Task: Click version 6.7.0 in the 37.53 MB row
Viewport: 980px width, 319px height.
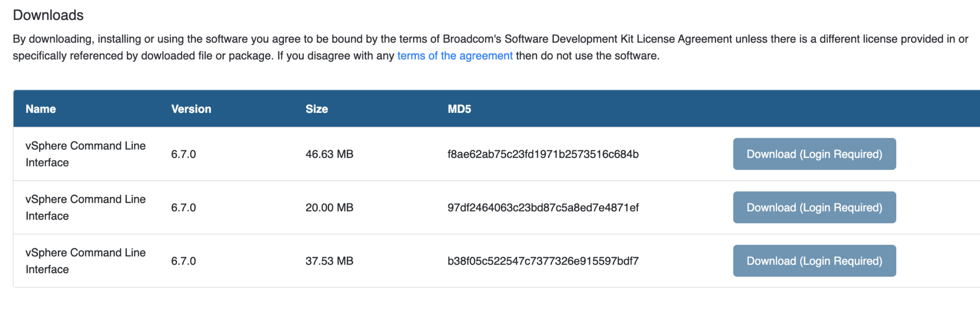Action: pos(183,261)
